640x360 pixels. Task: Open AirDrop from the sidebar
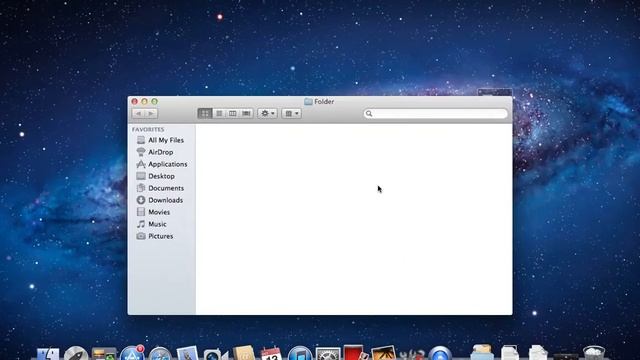pos(161,152)
